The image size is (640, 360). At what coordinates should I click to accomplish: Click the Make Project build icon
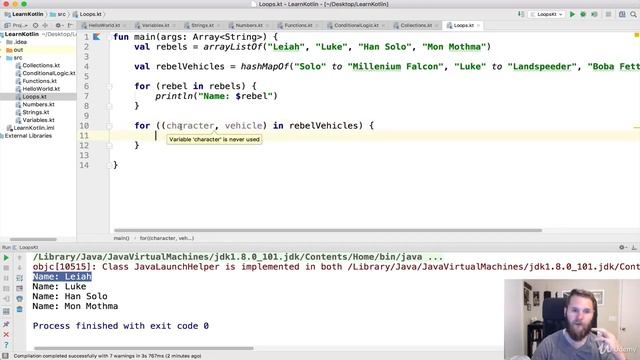(521, 14)
